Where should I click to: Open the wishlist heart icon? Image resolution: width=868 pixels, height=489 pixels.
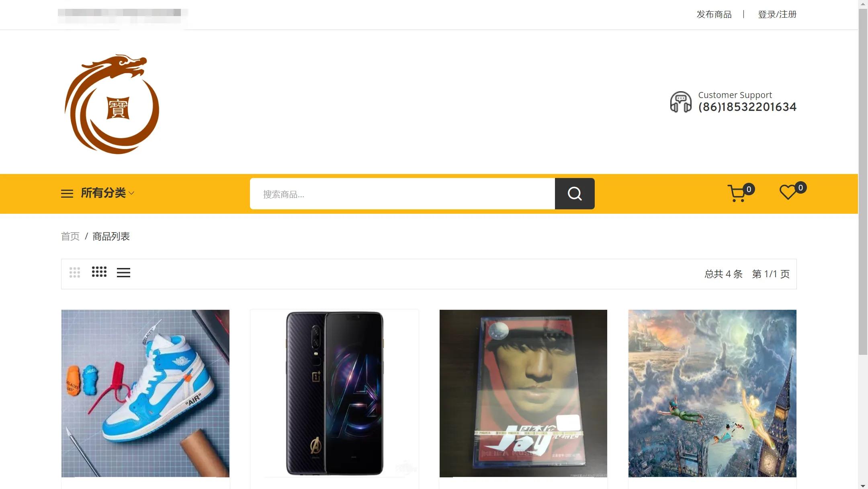pos(788,192)
